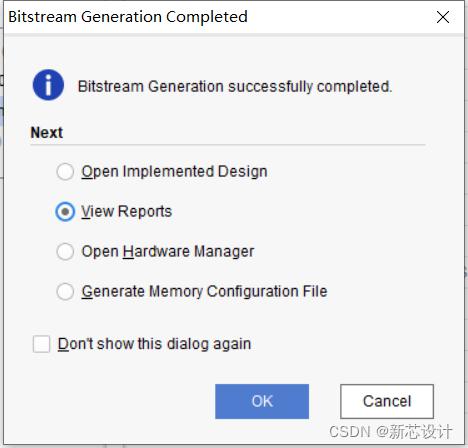Click the Open Implemented Design label text
Image resolution: width=468 pixels, height=448 pixels.
[x=174, y=172]
